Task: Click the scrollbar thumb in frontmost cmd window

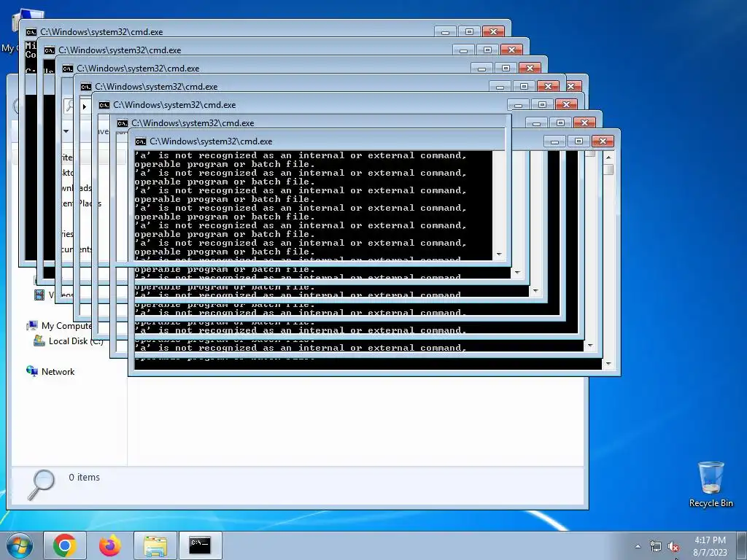Action: pos(608,169)
